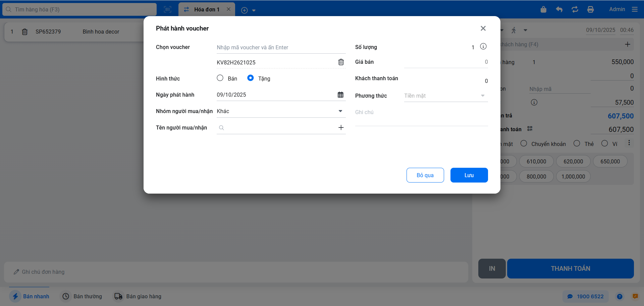This screenshot has height=306, width=644.
Task: Delete voucher code KV82H2621025
Action: [x=341, y=62]
